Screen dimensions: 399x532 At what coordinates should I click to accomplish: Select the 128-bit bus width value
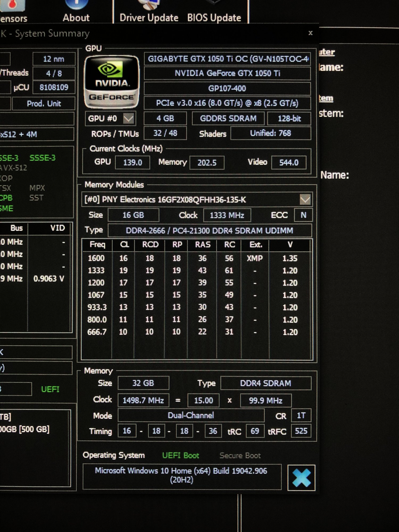tap(289, 118)
